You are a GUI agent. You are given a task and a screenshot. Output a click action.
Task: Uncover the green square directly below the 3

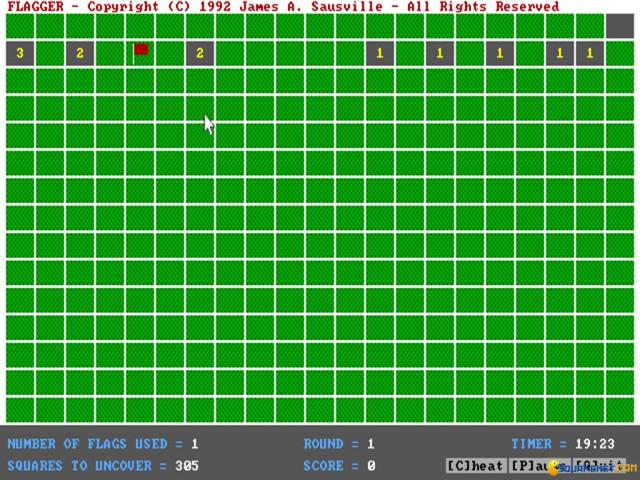click(20, 81)
